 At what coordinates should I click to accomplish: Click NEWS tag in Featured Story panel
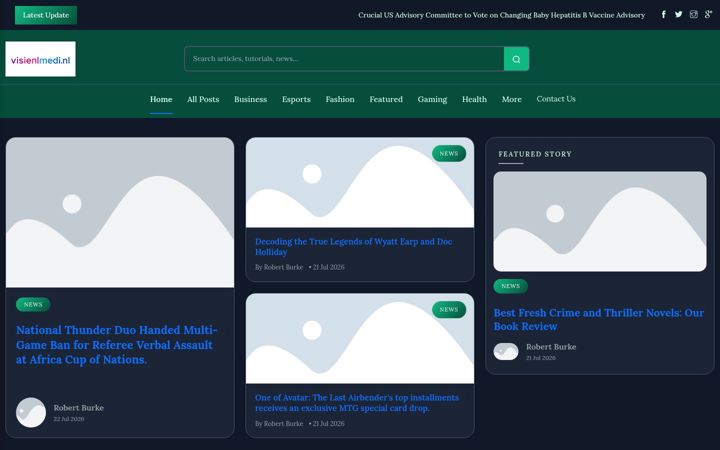[511, 286]
